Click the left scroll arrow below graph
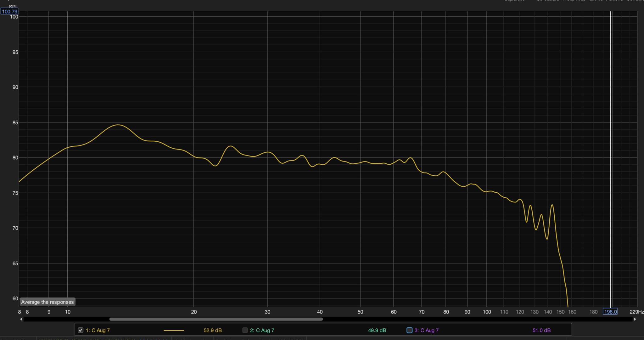This screenshot has height=340, width=644. tap(21, 319)
